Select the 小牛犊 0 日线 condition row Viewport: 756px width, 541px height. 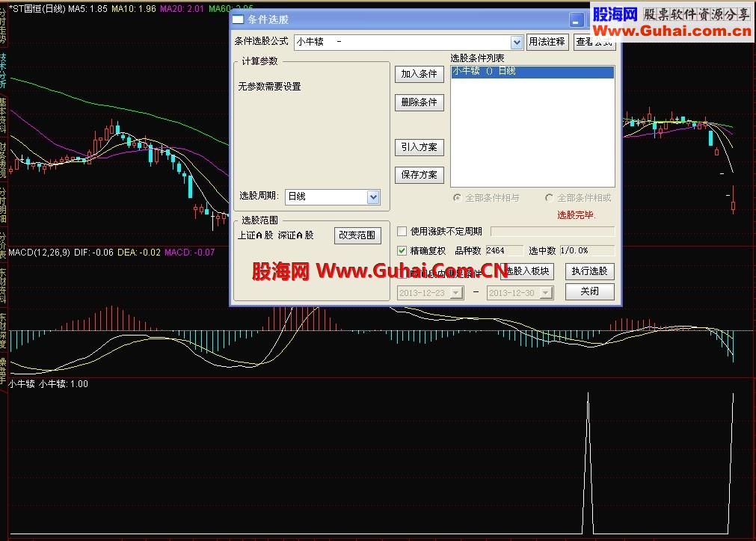click(532, 71)
